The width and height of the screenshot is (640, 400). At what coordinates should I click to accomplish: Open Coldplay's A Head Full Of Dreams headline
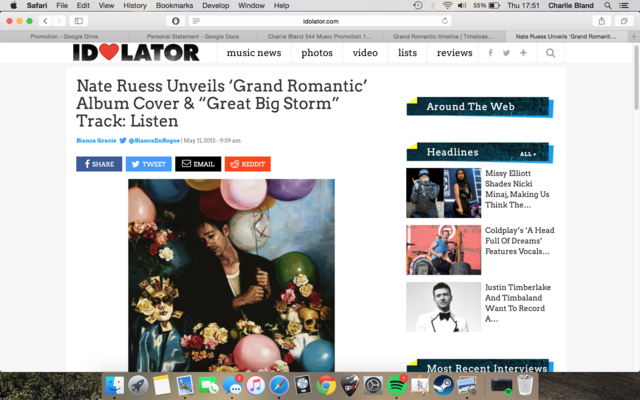click(520, 241)
